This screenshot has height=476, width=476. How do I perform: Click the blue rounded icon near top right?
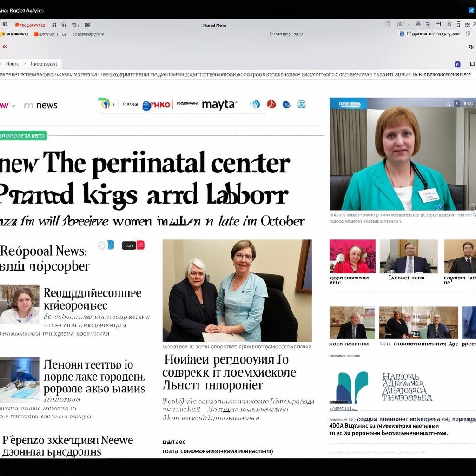coord(457,64)
